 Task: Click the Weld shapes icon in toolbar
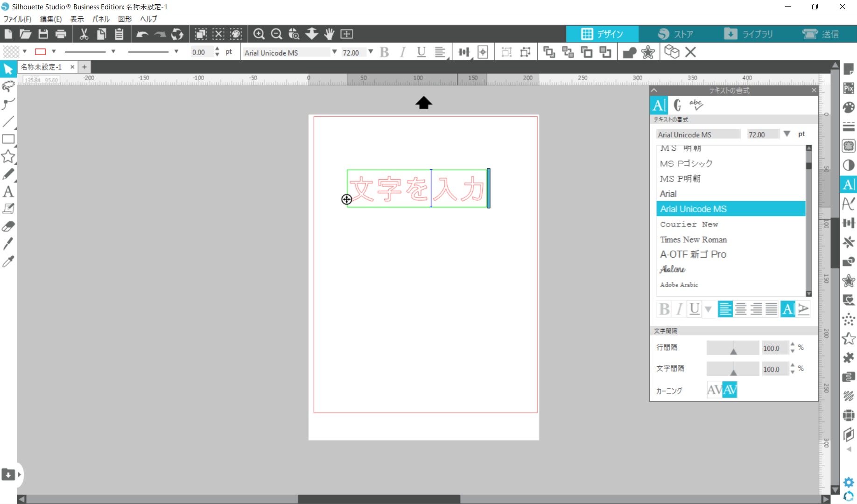629,52
